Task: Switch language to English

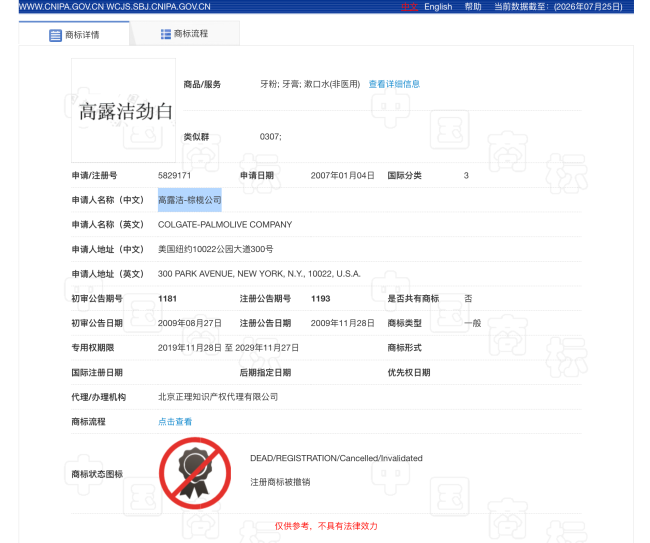Action: 438,7
